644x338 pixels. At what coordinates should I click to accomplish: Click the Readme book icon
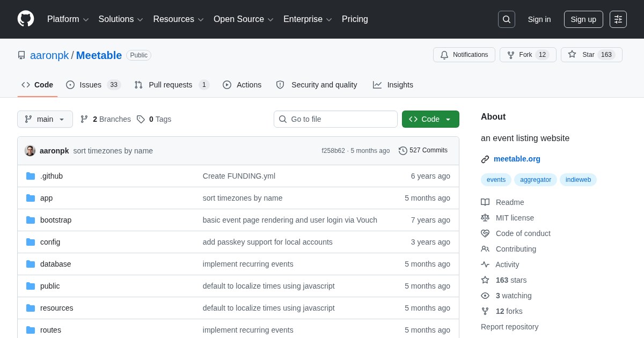click(x=485, y=202)
